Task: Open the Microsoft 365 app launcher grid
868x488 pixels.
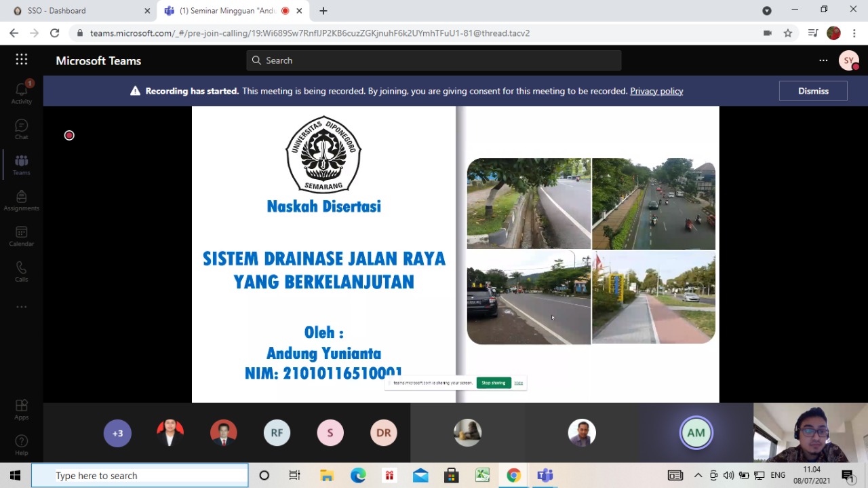Action: point(22,60)
